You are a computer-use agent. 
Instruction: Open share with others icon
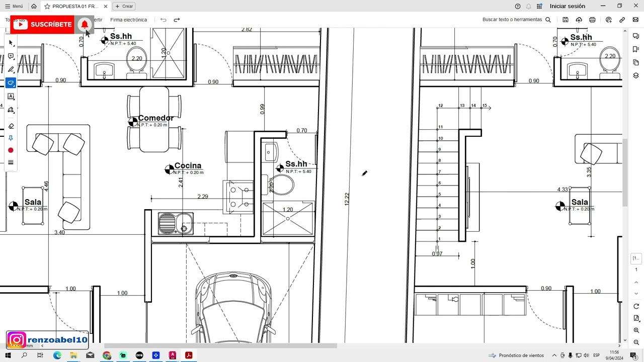click(609, 20)
